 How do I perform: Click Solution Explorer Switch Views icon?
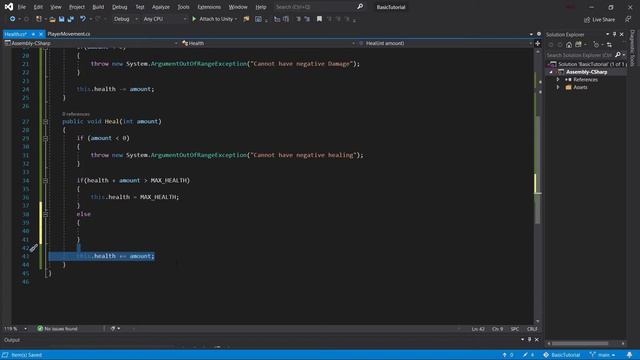pos(578,44)
